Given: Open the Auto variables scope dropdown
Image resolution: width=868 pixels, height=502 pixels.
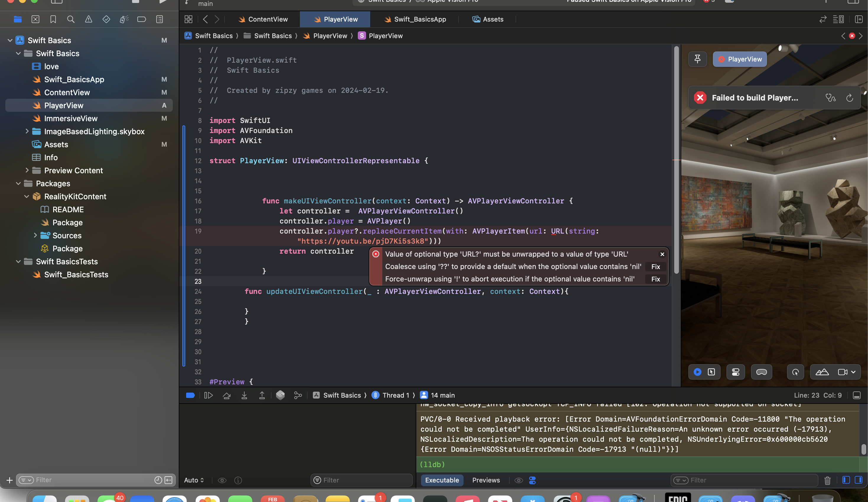Looking at the screenshot, I should 194,480.
